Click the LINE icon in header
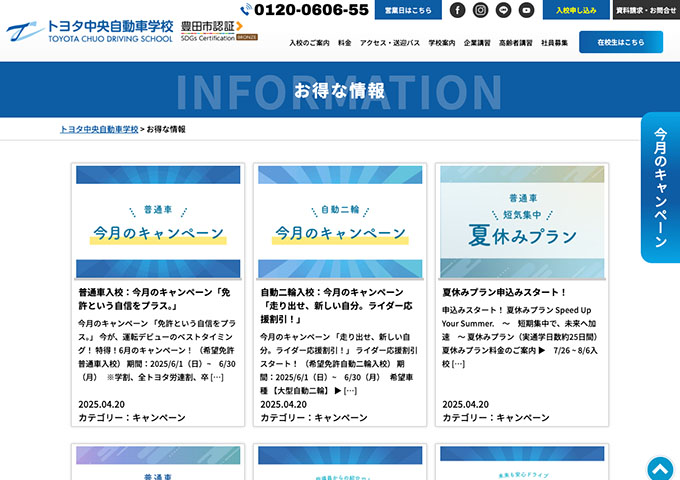 (x=503, y=10)
